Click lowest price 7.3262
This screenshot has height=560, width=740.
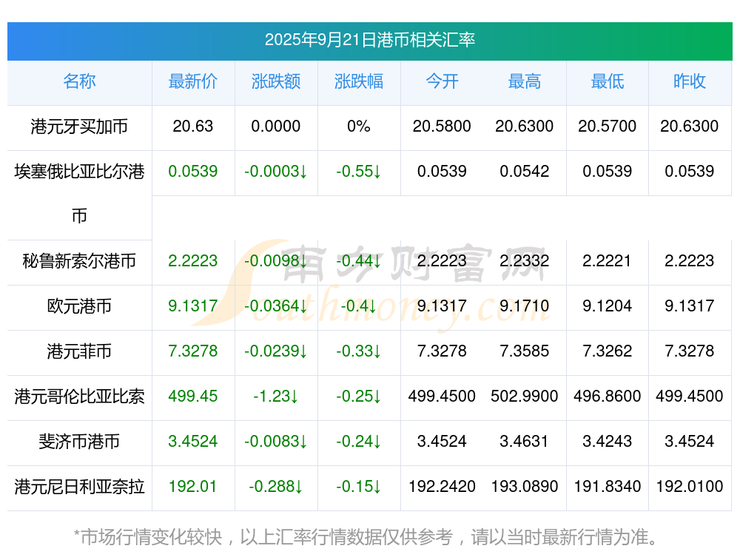[607, 351]
